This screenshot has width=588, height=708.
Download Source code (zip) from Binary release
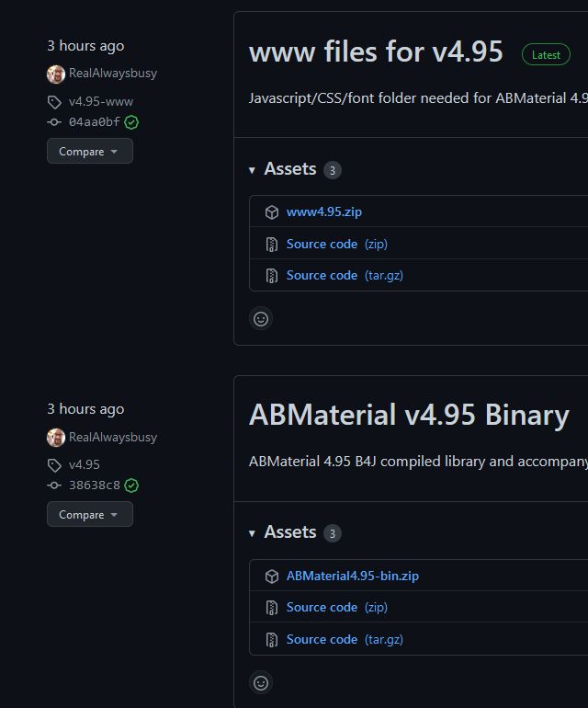[336, 607]
